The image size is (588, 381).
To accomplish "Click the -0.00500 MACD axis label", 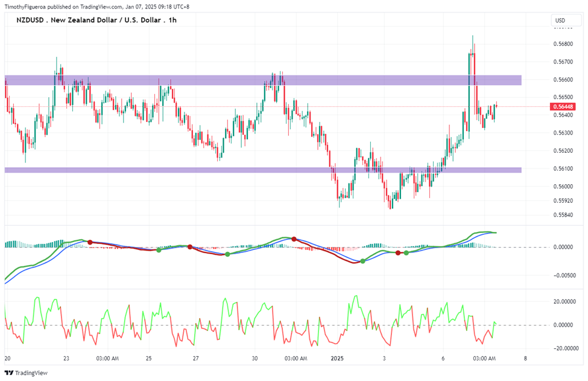I will pos(564,275).
